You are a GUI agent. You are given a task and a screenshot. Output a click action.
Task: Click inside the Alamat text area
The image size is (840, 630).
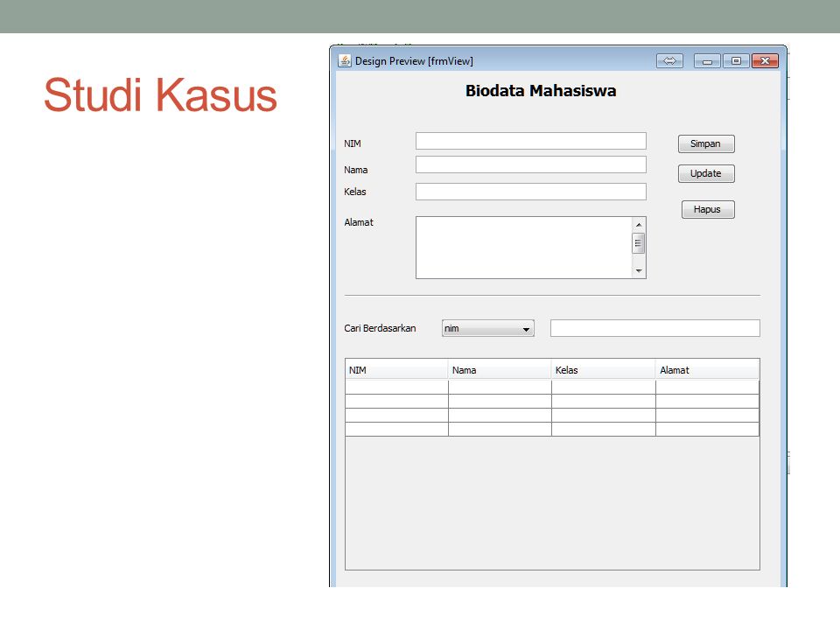(524, 248)
